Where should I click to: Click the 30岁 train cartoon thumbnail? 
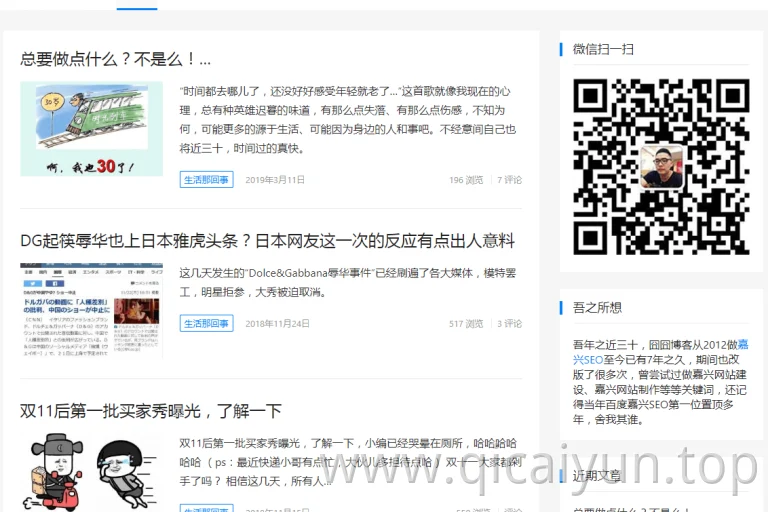click(92, 129)
